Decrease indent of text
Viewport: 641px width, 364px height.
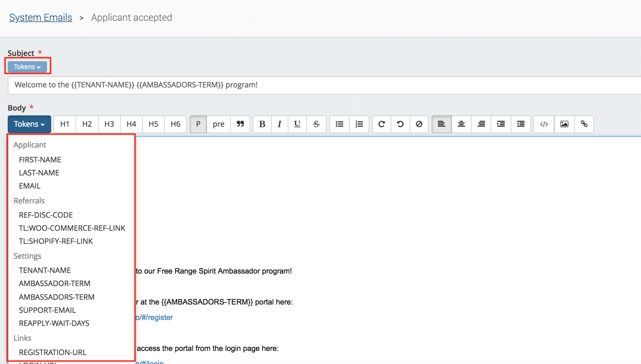pyautogui.click(x=521, y=124)
